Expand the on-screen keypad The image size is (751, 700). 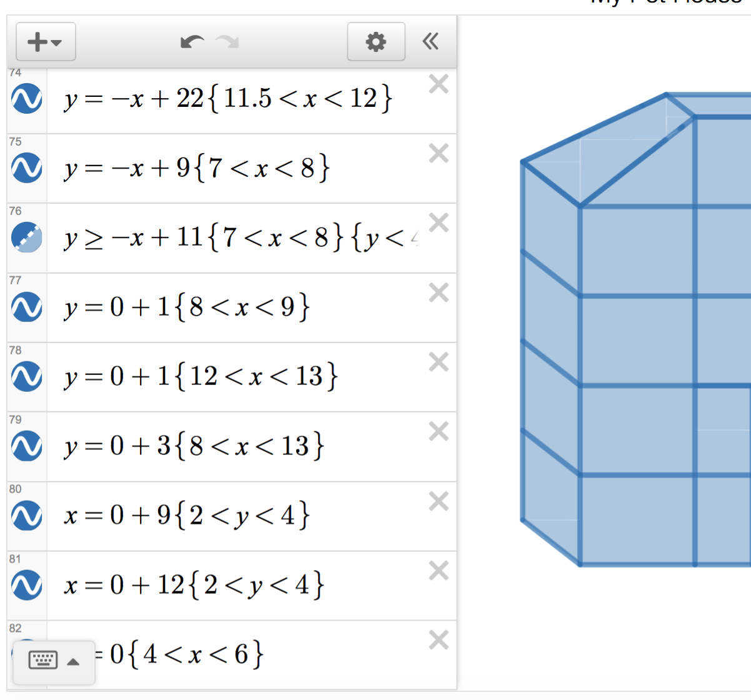tap(54, 661)
